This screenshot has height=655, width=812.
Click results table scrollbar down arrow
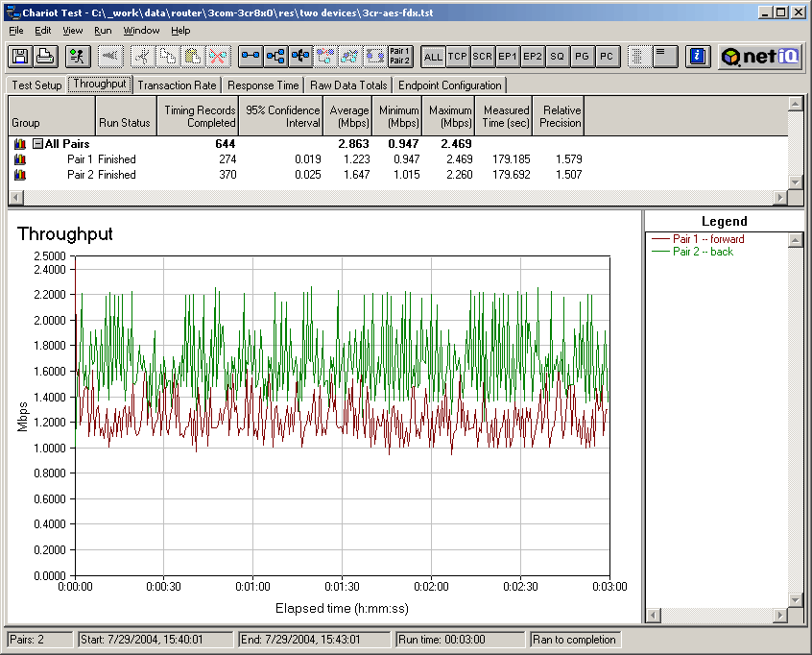[794, 182]
